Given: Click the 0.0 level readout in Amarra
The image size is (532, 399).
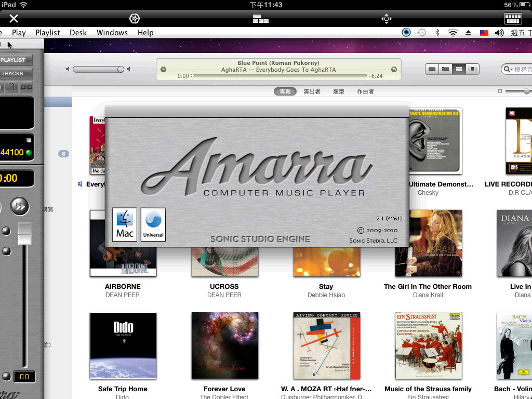Looking at the screenshot, I should pos(24,377).
